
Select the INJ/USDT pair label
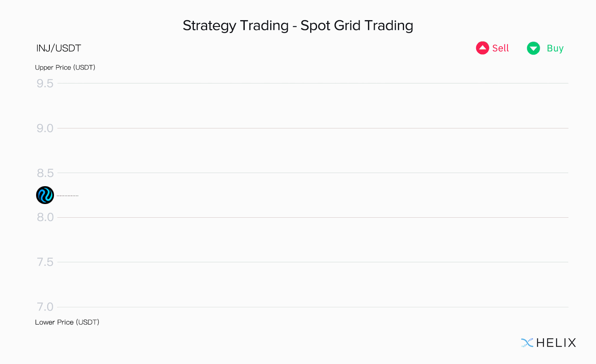[59, 48]
